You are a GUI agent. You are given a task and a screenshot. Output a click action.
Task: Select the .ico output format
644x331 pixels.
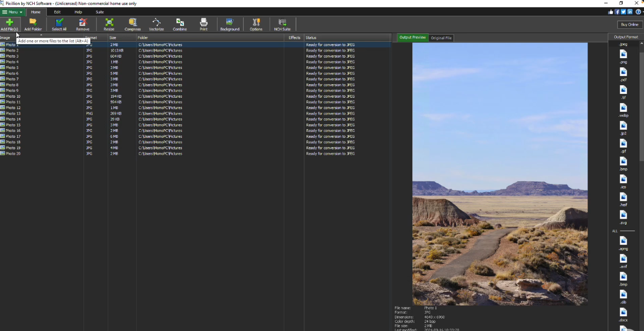pos(623,182)
